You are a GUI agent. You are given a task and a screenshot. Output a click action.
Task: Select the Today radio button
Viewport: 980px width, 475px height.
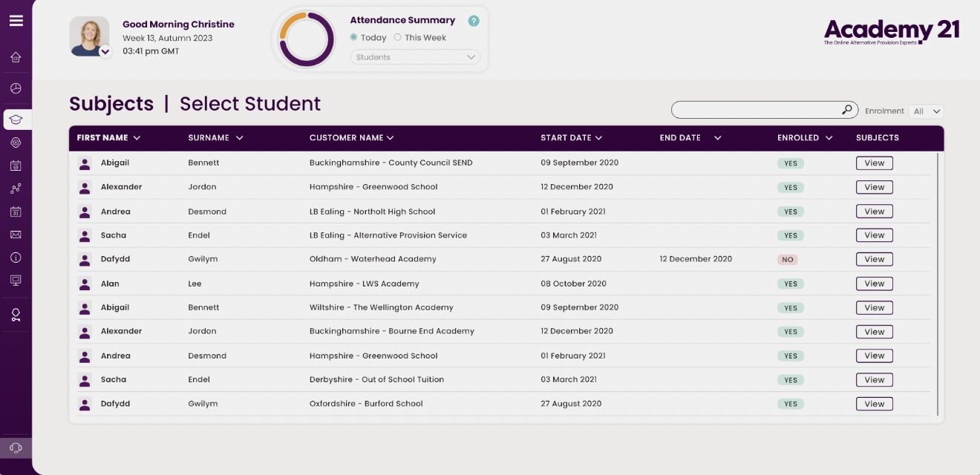point(354,38)
